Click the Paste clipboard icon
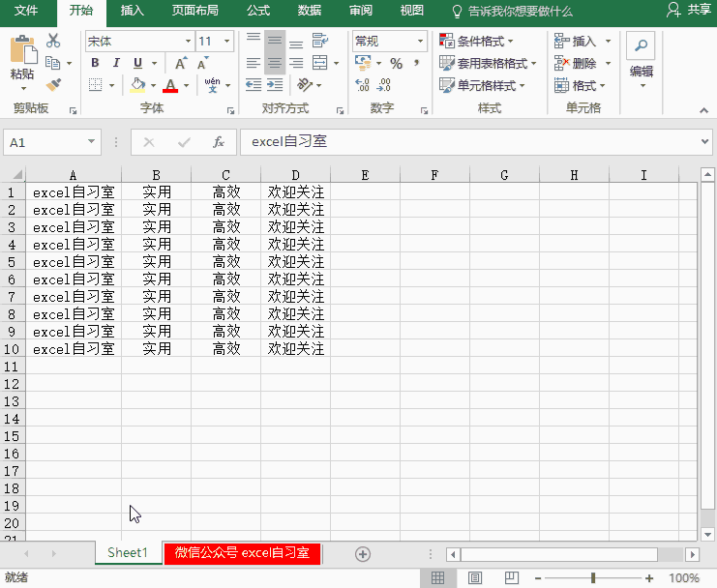 point(23,49)
